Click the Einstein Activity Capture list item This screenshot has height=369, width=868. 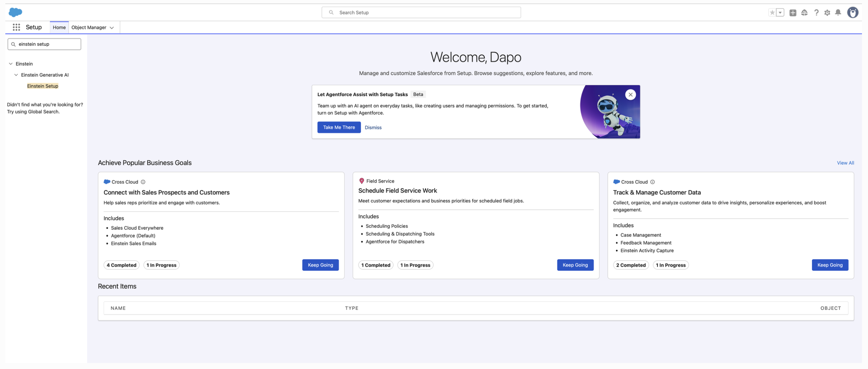[647, 250]
